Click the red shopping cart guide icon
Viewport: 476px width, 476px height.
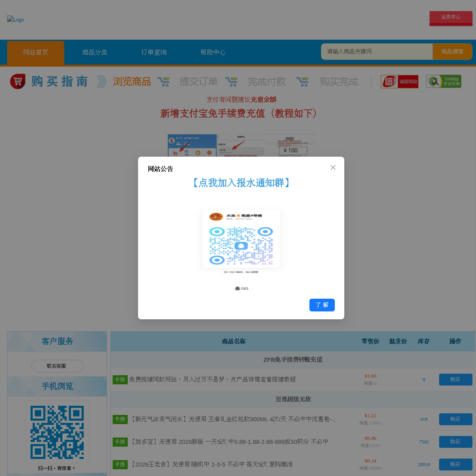point(18,81)
